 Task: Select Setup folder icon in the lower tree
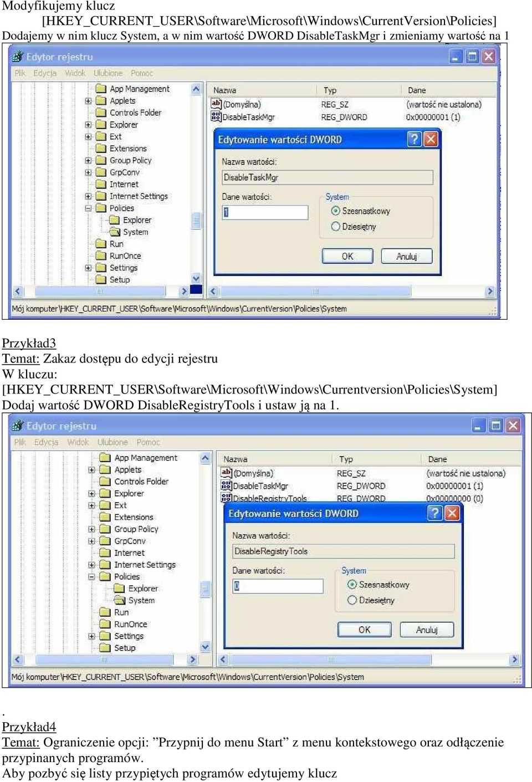tap(105, 648)
